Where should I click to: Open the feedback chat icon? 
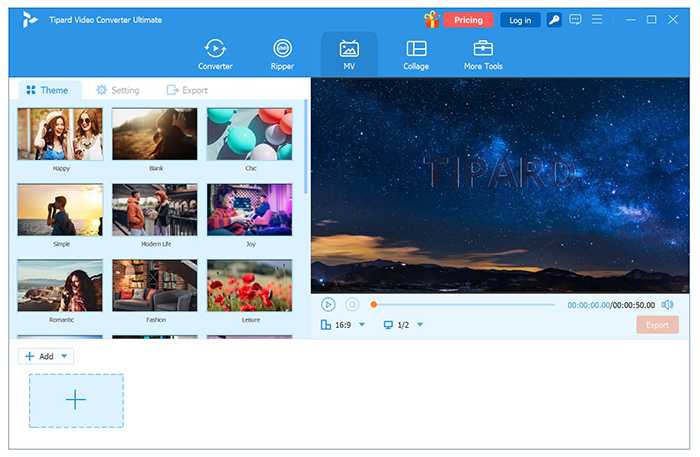click(x=575, y=20)
